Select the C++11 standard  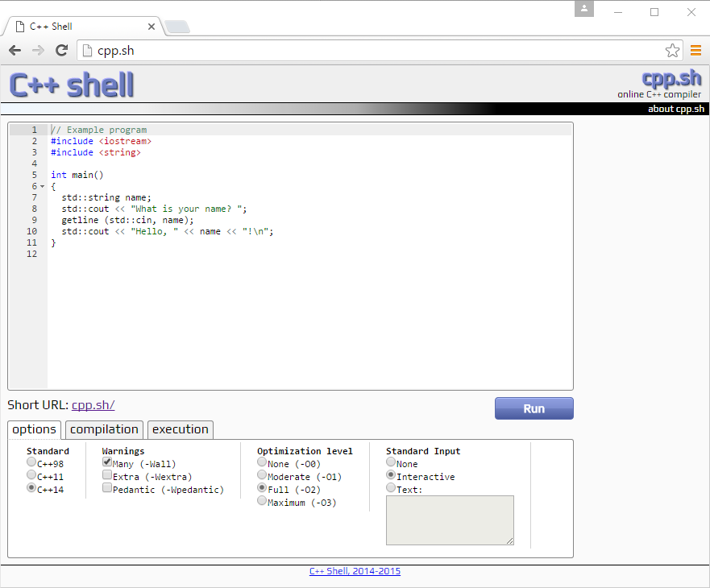[x=31, y=474]
